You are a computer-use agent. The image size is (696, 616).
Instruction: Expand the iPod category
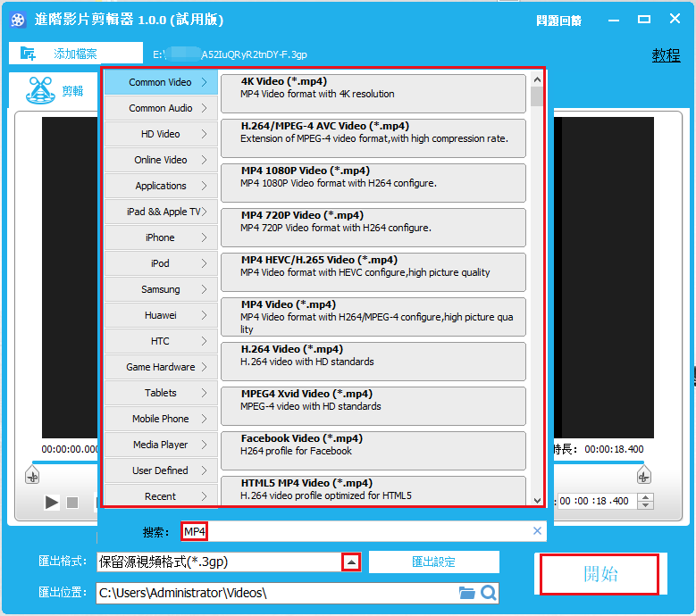pos(161,263)
